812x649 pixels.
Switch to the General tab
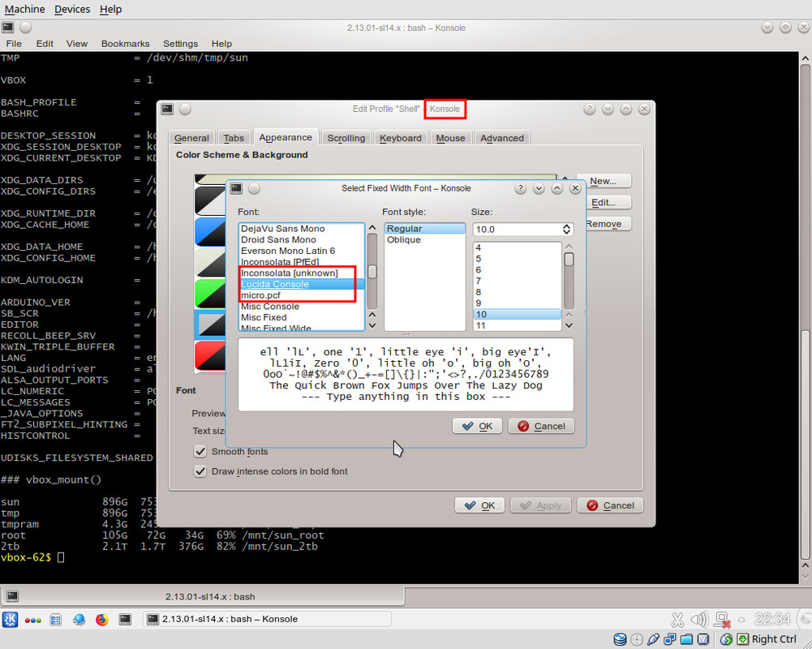tap(191, 138)
